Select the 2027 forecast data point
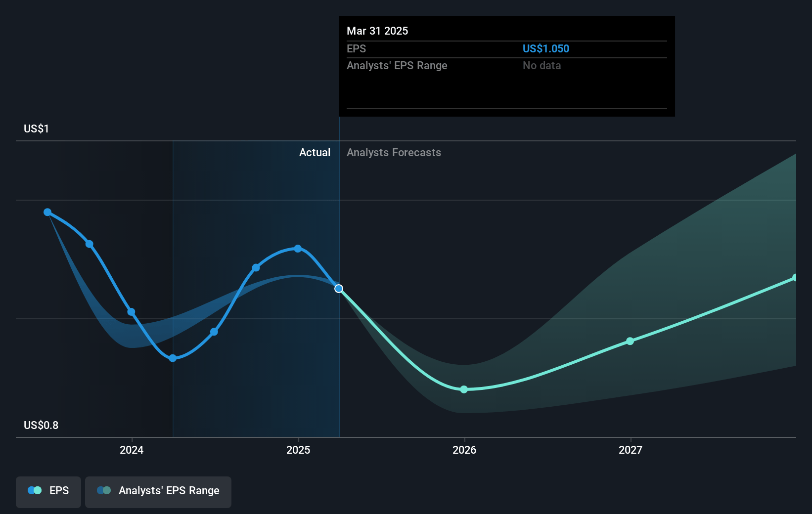The height and width of the screenshot is (514, 812). (x=630, y=341)
